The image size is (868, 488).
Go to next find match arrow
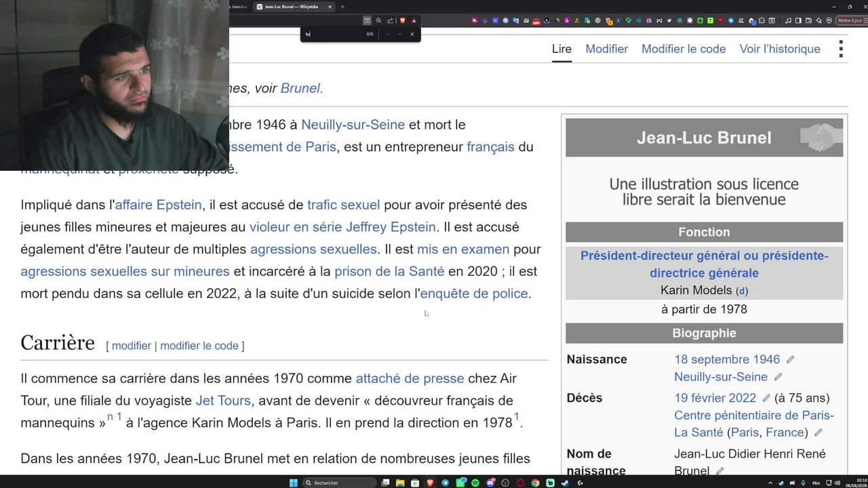[399, 34]
